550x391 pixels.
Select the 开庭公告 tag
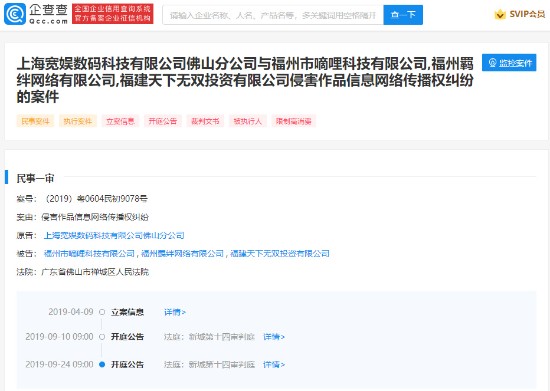pos(163,121)
